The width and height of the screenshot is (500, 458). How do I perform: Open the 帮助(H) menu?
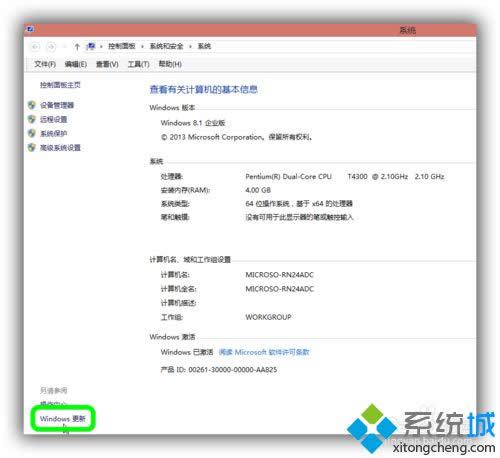point(170,64)
